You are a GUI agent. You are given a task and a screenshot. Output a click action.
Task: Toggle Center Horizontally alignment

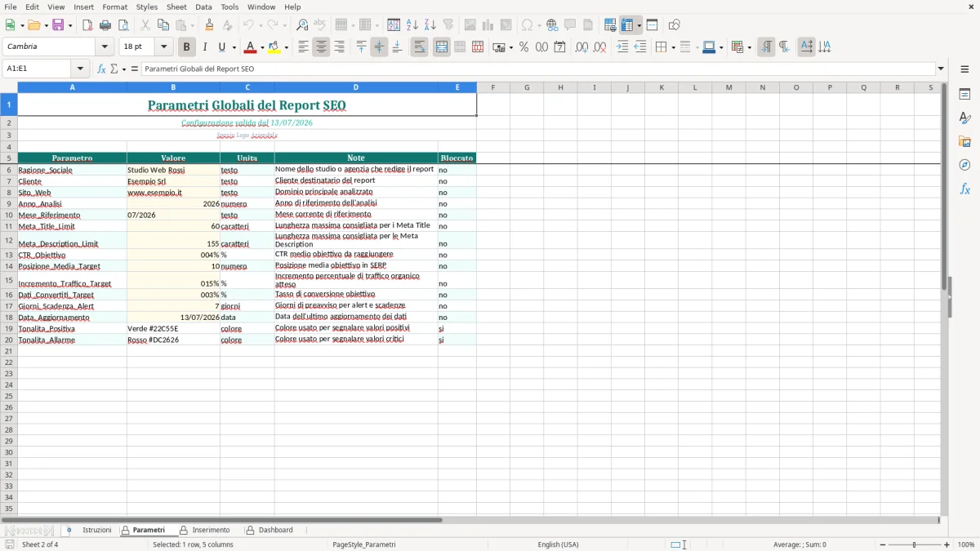(x=321, y=47)
